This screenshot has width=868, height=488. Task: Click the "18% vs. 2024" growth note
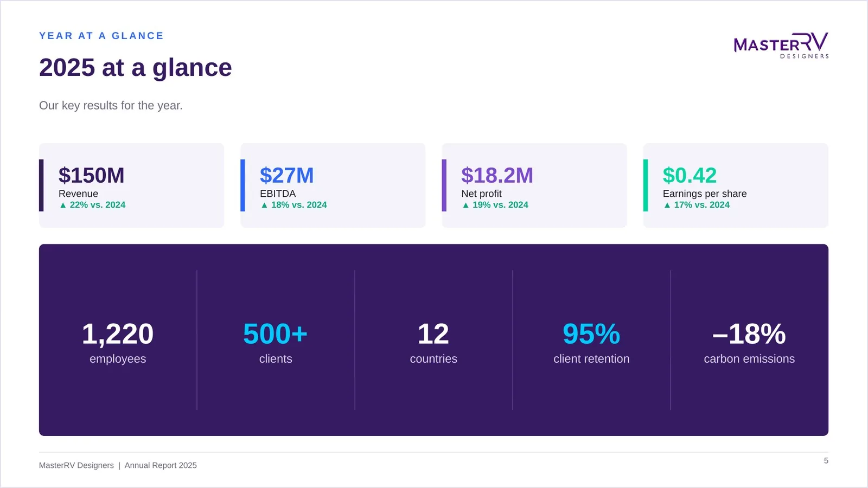[294, 205]
